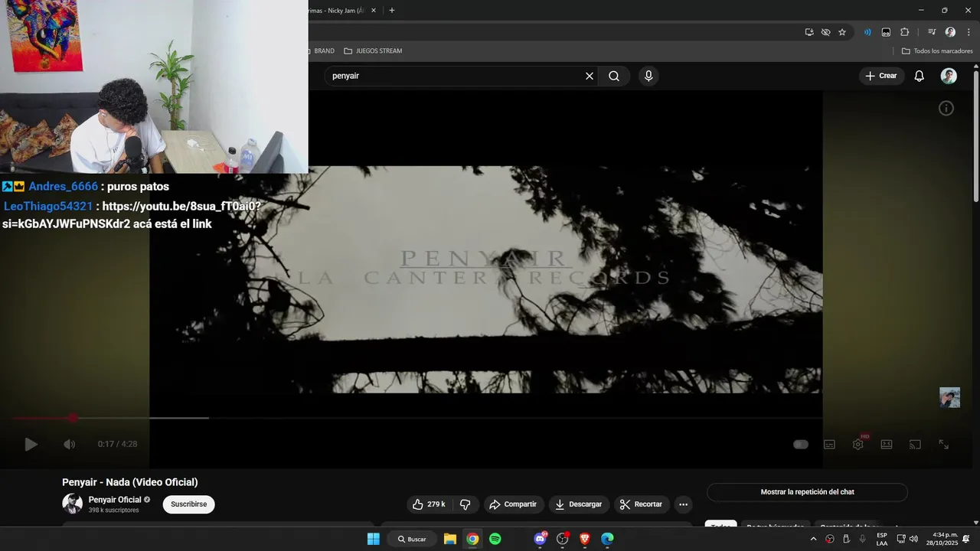Open the Extensions puzzle icon

[x=904, y=32]
